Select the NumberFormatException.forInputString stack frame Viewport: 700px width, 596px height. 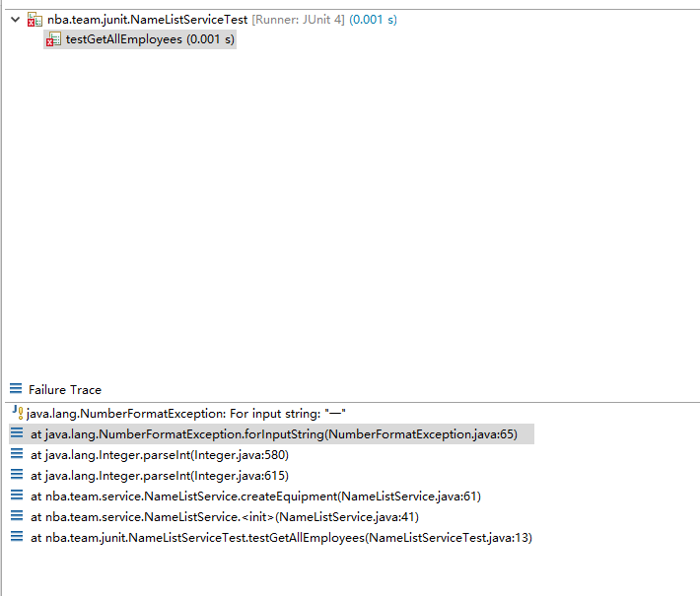coord(274,434)
